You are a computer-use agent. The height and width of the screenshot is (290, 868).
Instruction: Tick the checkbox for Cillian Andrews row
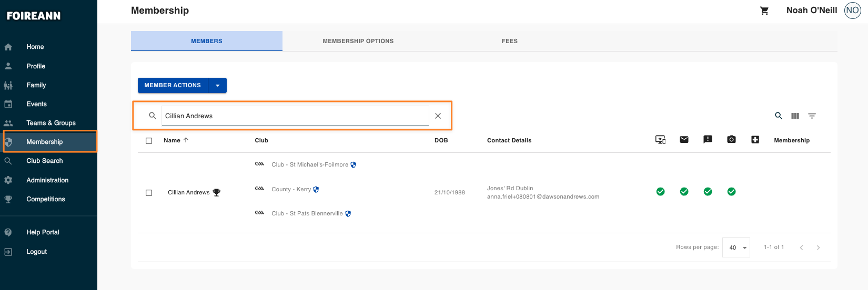click(x=149, y=193)
